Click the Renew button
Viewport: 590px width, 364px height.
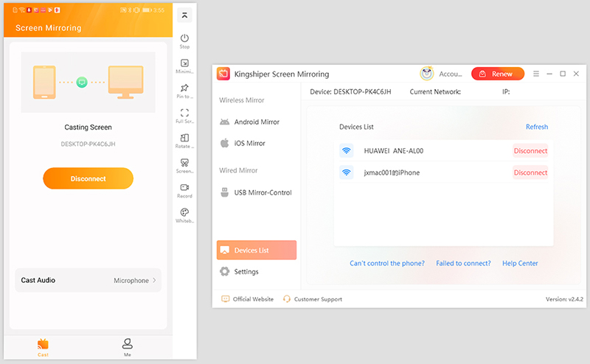point(497,74)
